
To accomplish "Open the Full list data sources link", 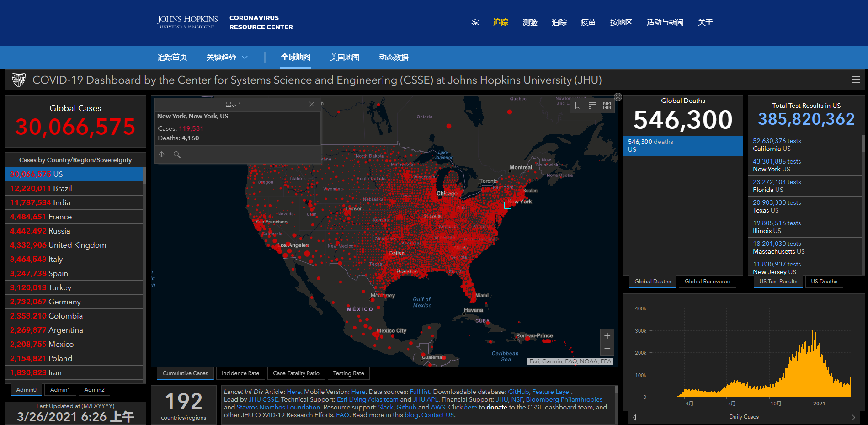I will coord(420,392).
